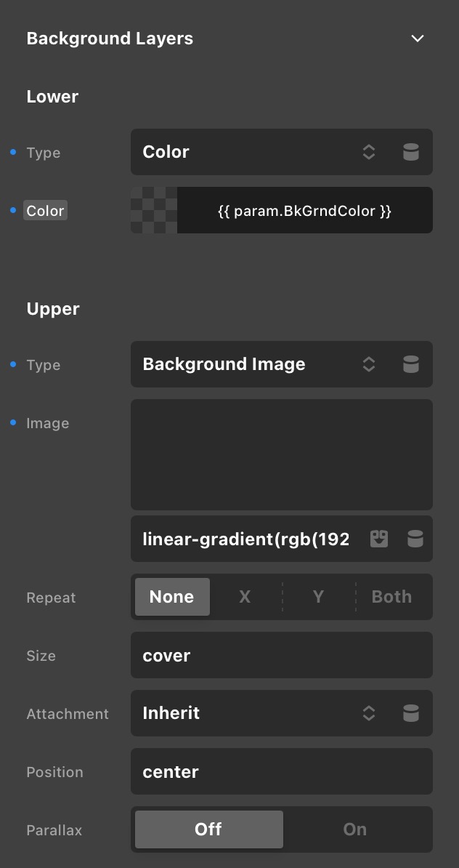
Task: Click blue dot next to Color label
Action: tap(13, 210)
